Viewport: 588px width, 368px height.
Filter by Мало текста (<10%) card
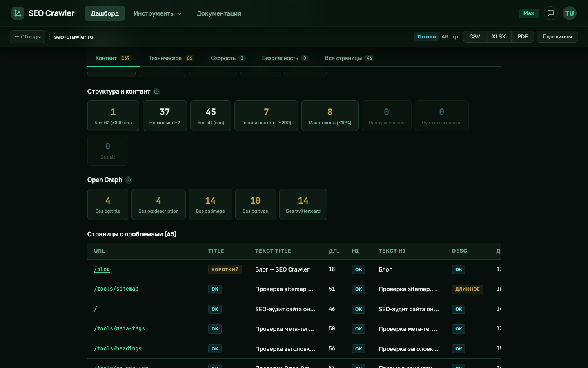click(330, 116)
